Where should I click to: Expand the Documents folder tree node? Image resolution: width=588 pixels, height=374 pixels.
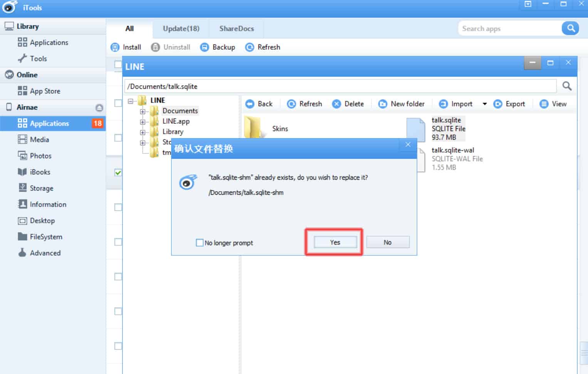[x=143, y=111]
